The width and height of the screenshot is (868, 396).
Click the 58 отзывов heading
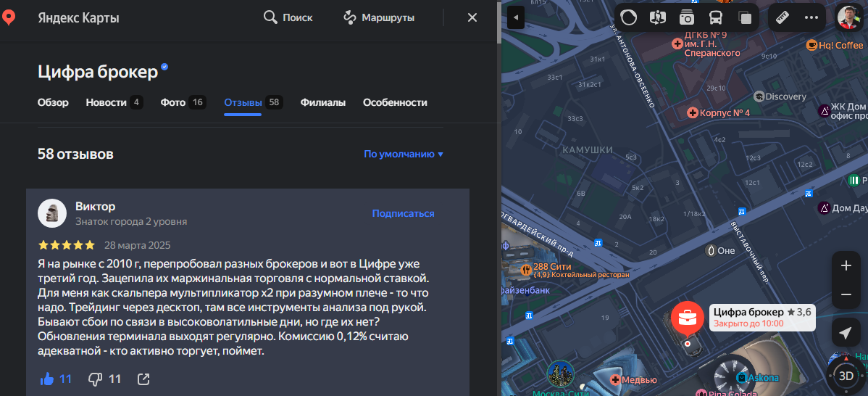[75, 154]
